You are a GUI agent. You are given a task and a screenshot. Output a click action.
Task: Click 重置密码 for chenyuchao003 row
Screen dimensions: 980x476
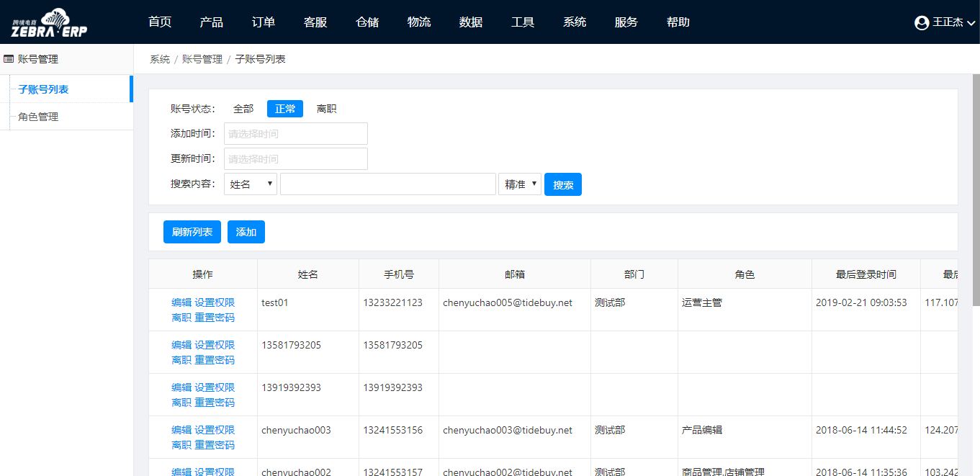click(215, 445)
